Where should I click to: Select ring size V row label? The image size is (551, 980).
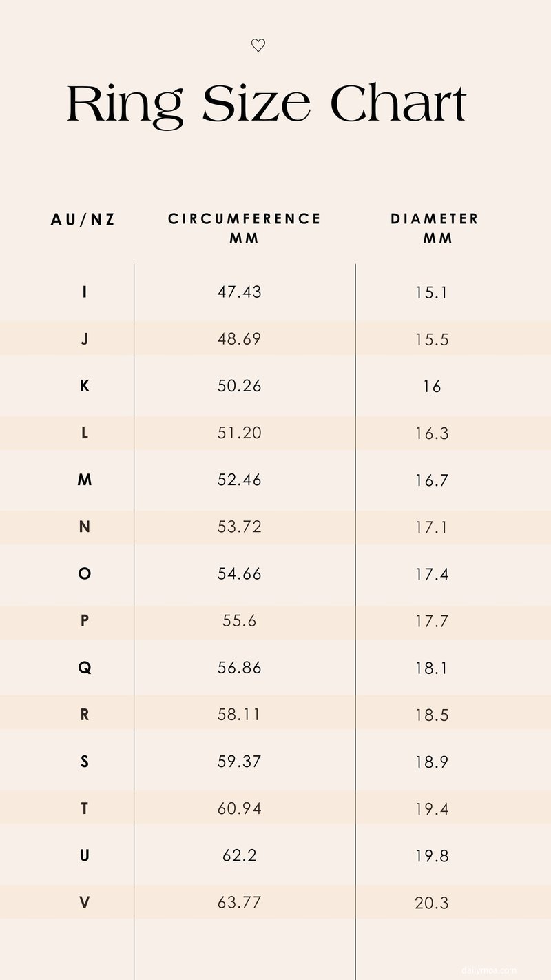coord(85,902)
